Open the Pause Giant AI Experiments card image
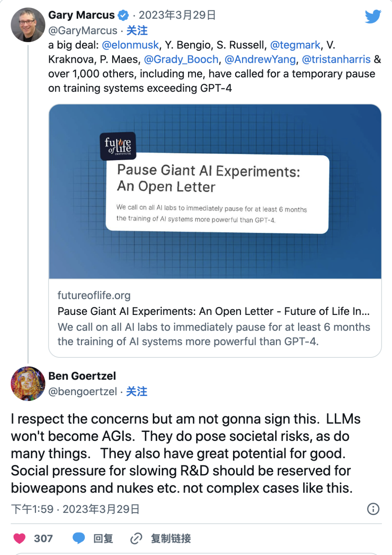The image size is (392, 555). (215, 191)
